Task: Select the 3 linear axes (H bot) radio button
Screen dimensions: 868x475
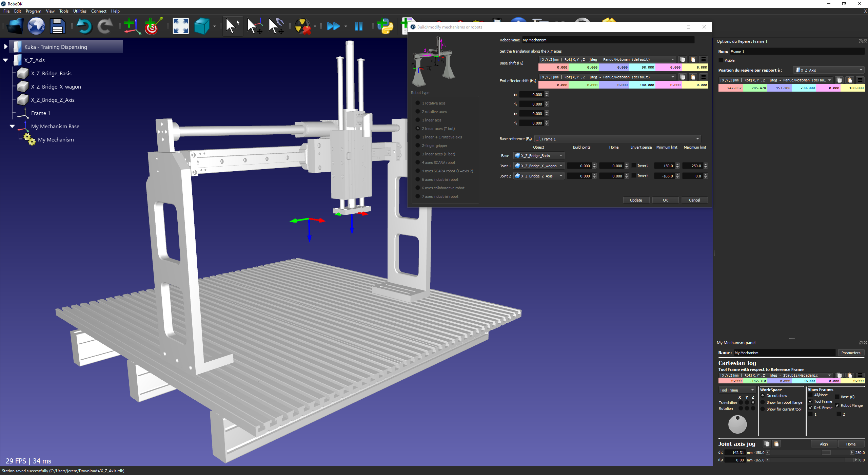Action: click(x=418, y=154)
